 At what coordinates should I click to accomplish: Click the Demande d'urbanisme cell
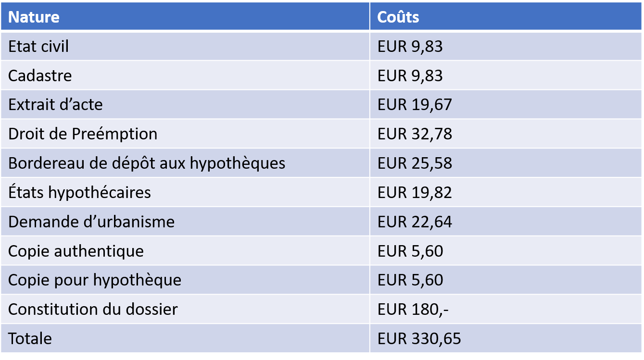click(x=185, y=222)
